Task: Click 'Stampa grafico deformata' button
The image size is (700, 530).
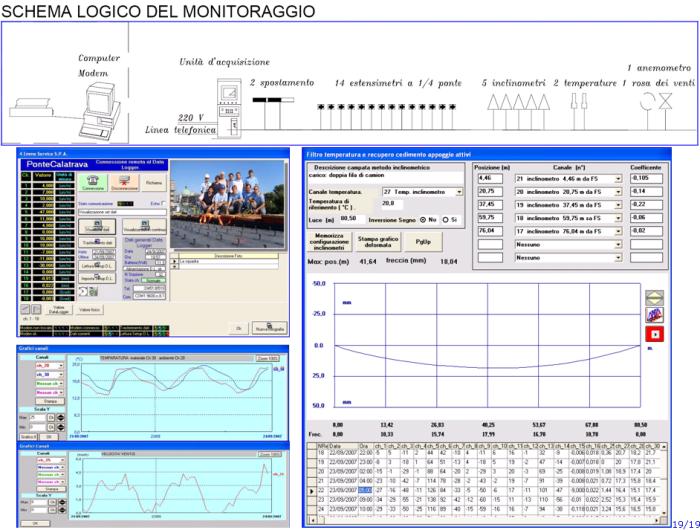Action: (377, 240)
